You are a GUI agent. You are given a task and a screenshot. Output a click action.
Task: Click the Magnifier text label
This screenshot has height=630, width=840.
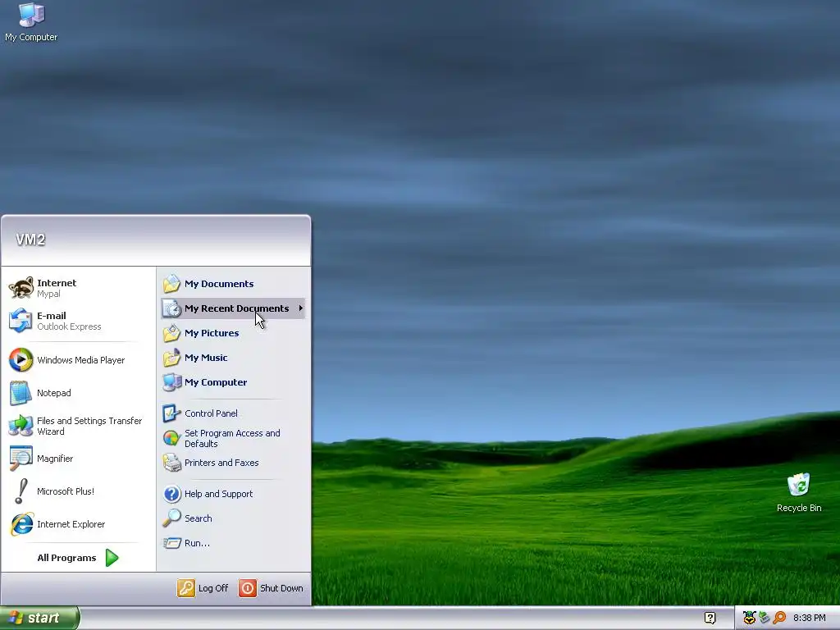[55, 459]
